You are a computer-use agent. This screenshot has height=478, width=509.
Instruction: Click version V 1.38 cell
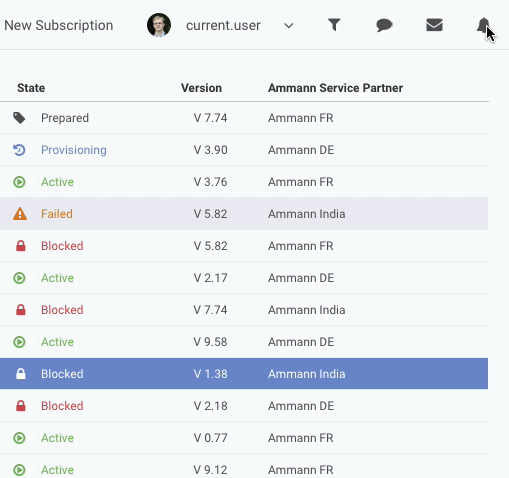tap(210, 374)
